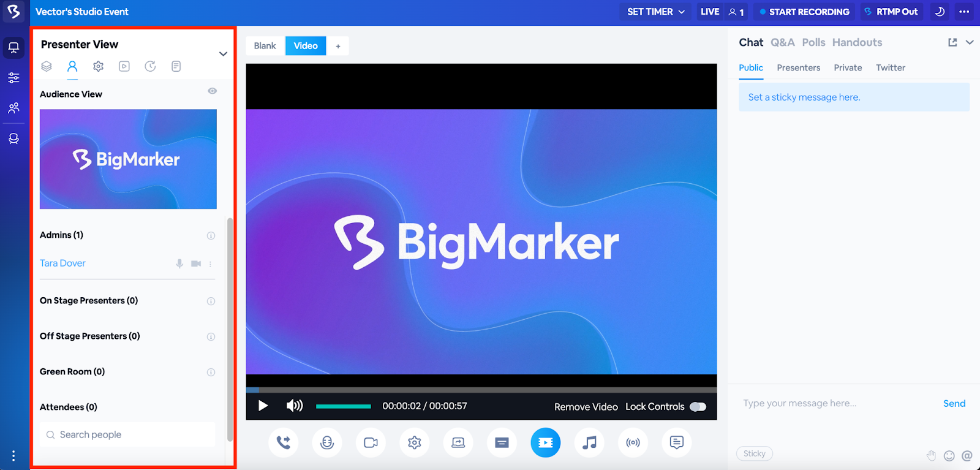Image resolution: width=980 pixels, height=470 pixels.
Task: Open the gear icon in Presenter View
Action: coord(99,66)
